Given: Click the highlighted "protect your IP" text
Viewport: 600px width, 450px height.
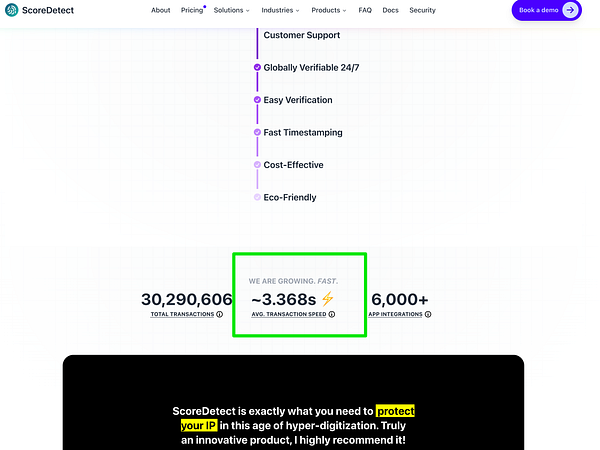Looking at the screenshot, I should pos(394,411).
